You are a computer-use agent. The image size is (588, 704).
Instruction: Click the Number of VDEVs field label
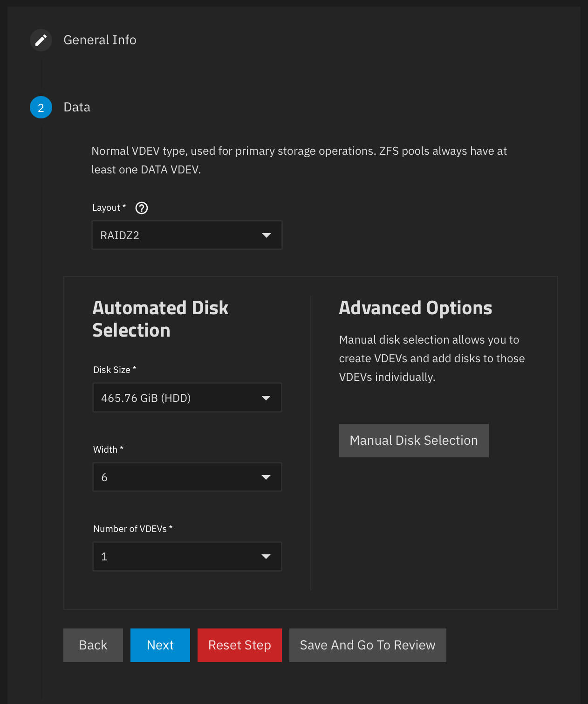(130, 529)
